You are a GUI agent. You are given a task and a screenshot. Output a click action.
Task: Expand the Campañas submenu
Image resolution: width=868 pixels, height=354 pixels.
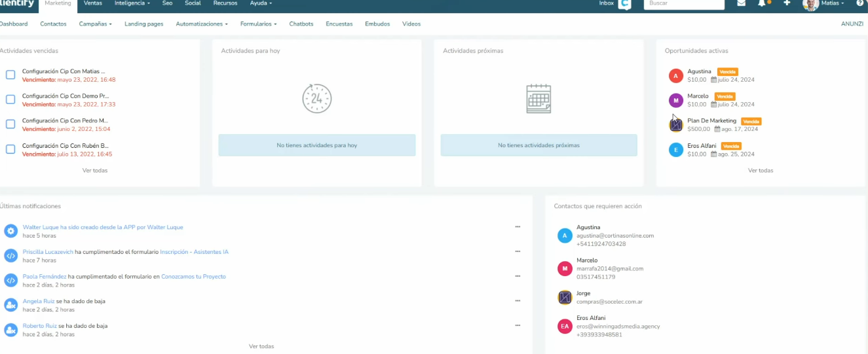click(95, 24)
